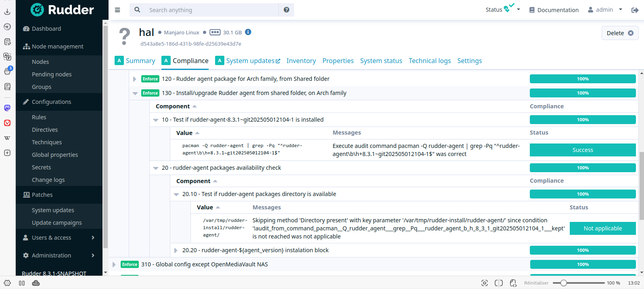
Task: Open the panel icon with badge 3
Action: (x=7, y=71)
